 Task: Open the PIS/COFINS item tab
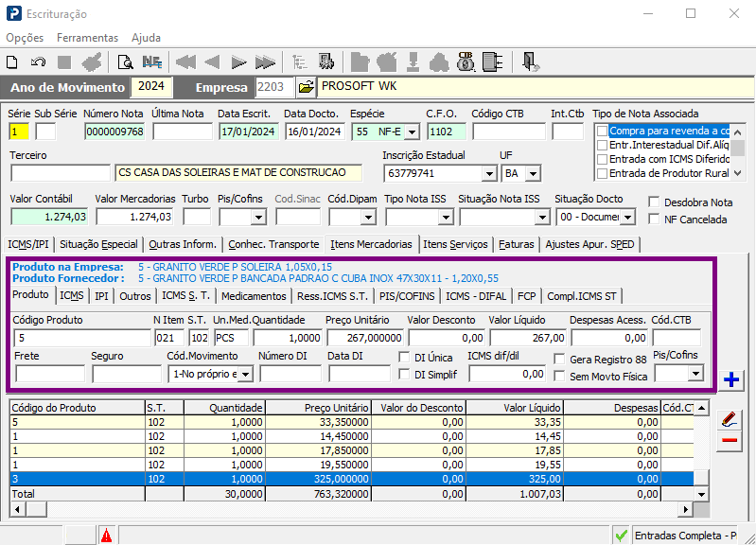[407, 296]
